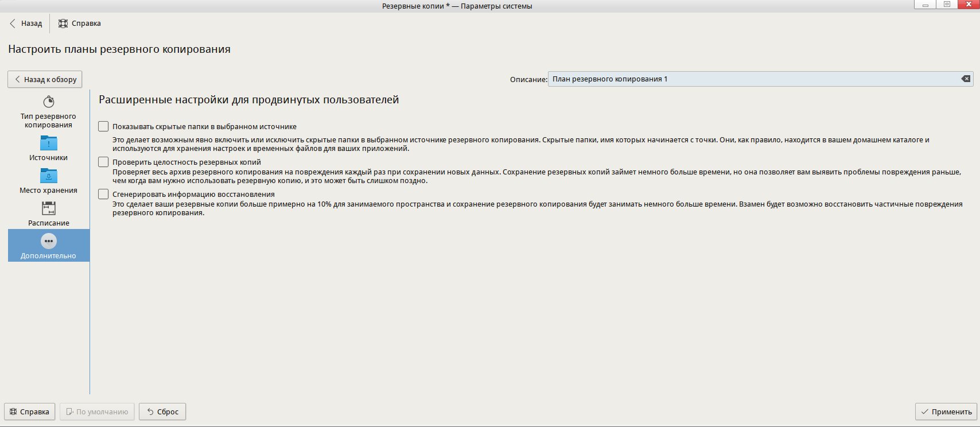Restore defaults with По умолчанию button
The height and width of the screenshot is (427, 980).
[x=98, y=412]
